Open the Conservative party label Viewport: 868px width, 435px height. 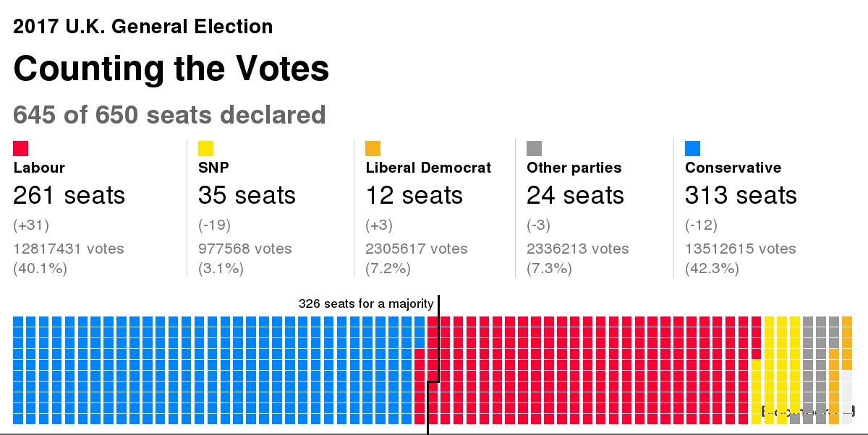[733, 168]
